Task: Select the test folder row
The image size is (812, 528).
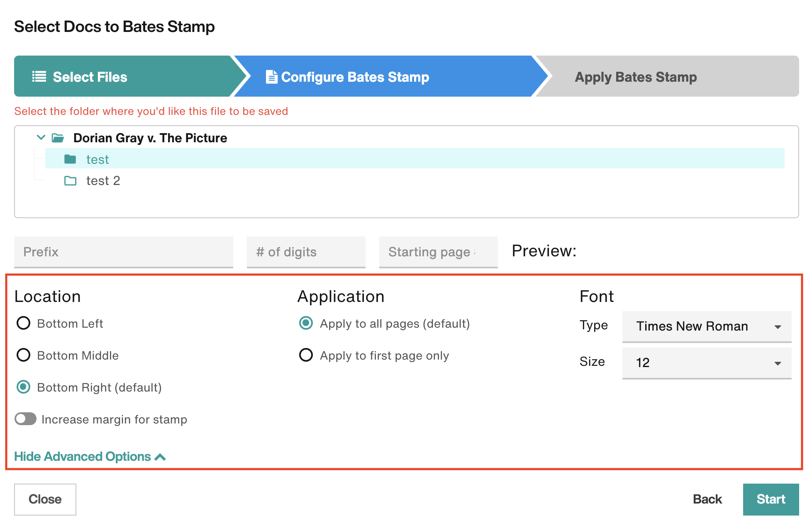Action: pyautogui.click(x=415, y=158)
